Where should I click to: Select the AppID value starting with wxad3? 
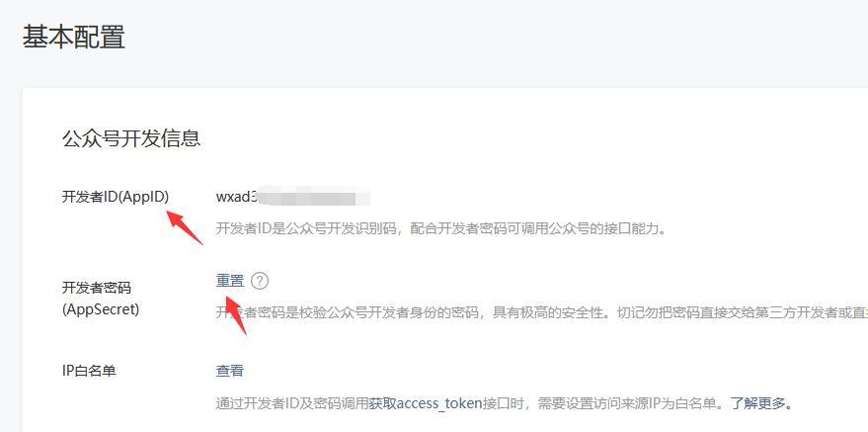293,197
